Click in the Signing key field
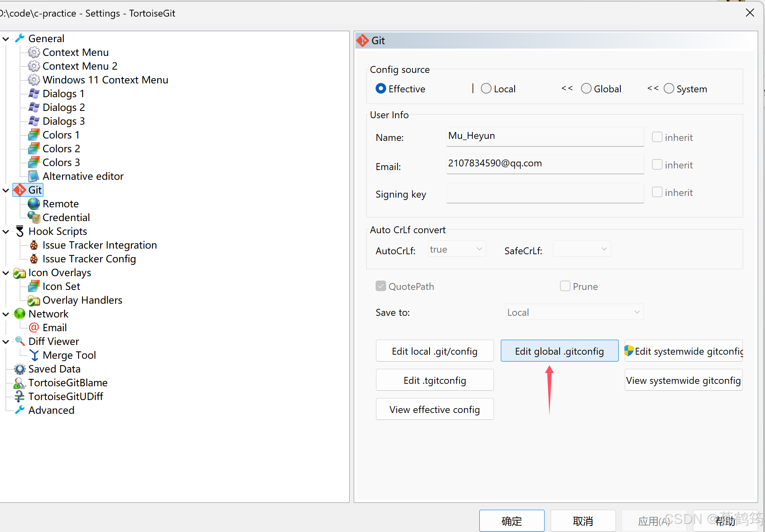Screen dimensions: 765x532 click(545, 193)
